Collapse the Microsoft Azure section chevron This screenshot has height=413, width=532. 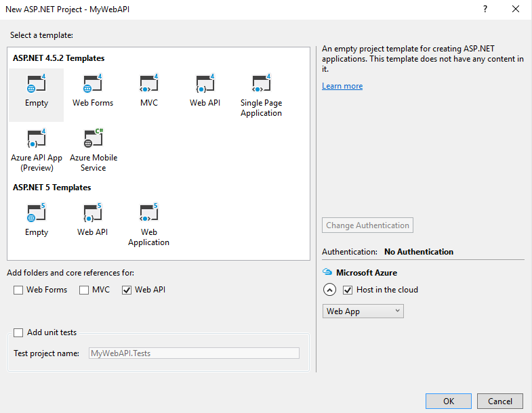click(x=329, y=290)
